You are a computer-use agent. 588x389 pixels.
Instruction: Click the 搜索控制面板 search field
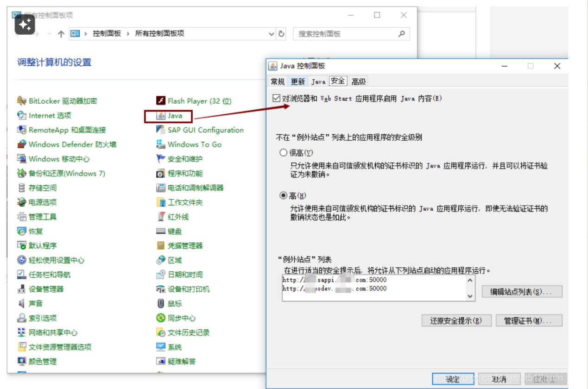351,34
